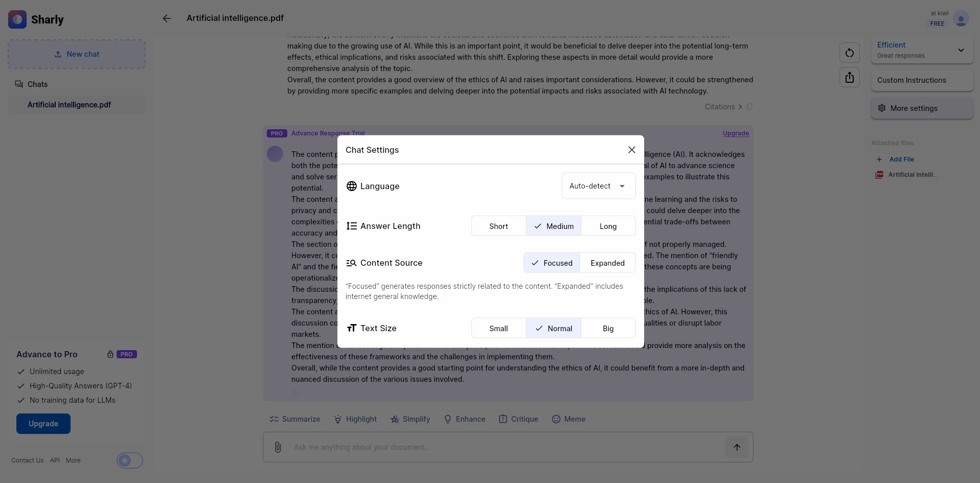Click the refresh/regenerate circular arrow icon
The height and width of the screenshot is (483, 980).
pos(849,53)
